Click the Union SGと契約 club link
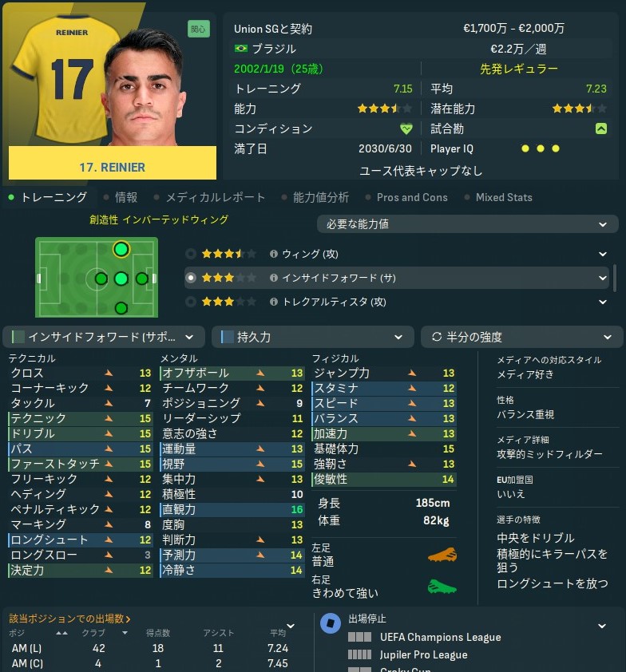 pyautogui.click(x=273, y=30)
